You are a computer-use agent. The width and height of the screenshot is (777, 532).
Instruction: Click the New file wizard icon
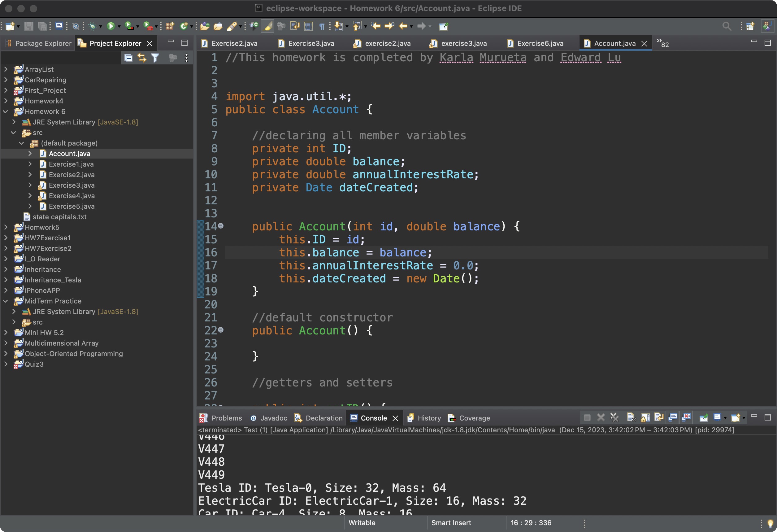click(x=10, y=26)
